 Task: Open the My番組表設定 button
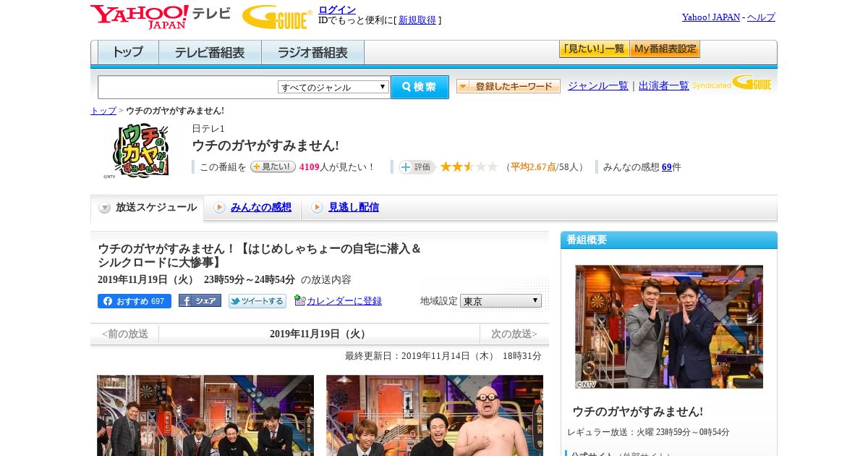tap(665, 49)
